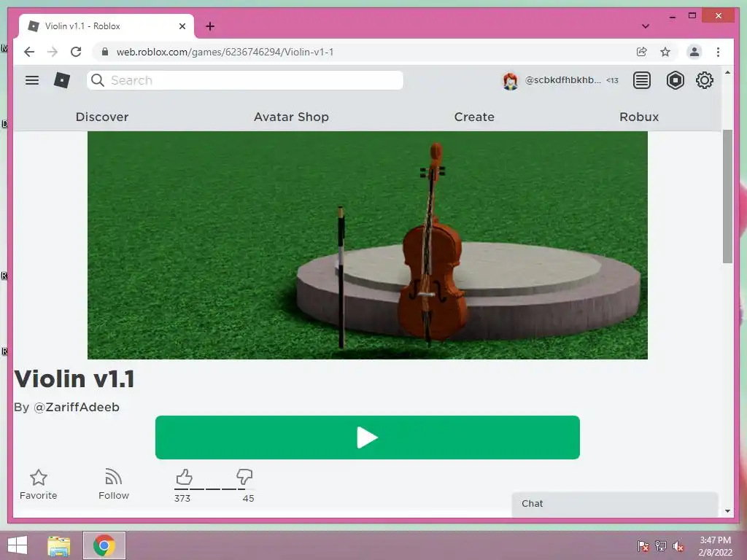Click the Favorite star icon
747x560 pixels.
point(39,477)
